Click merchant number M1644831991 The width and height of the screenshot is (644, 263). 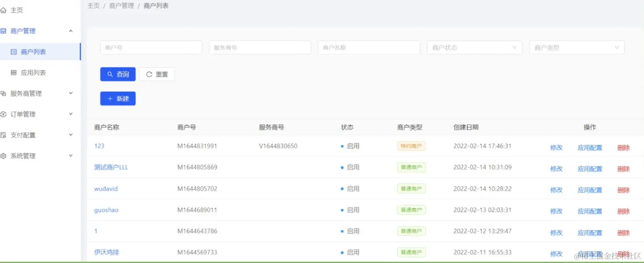tap(197, 146)
